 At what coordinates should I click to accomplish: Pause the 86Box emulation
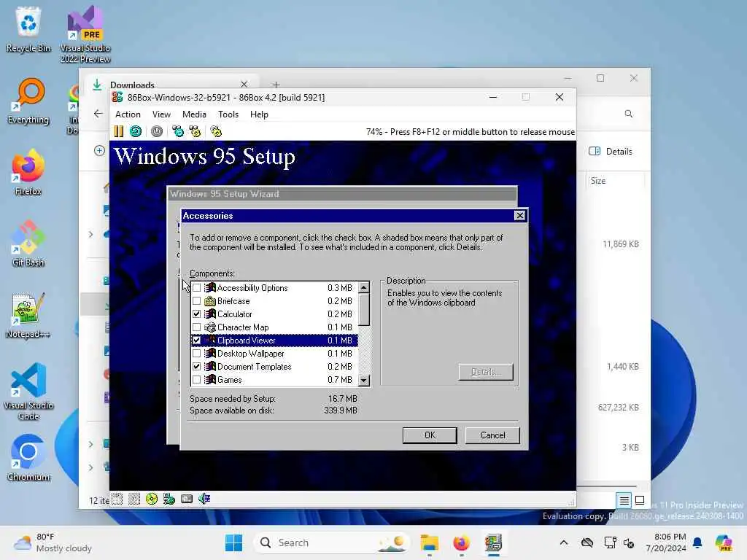[119, 131]
